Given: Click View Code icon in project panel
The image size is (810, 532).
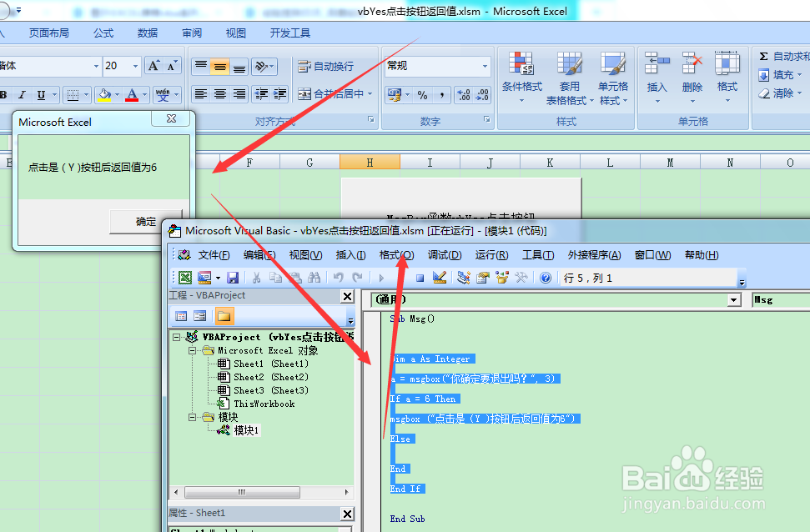Looking at the screenshot, I should click(181, 316).
